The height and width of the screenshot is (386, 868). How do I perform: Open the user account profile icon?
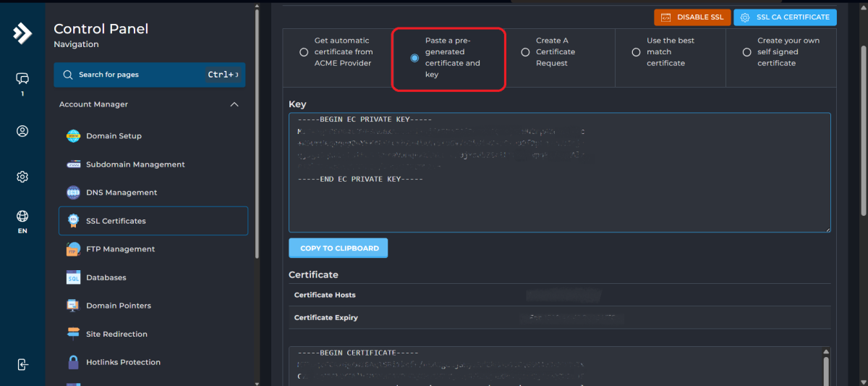pos(22,131)
